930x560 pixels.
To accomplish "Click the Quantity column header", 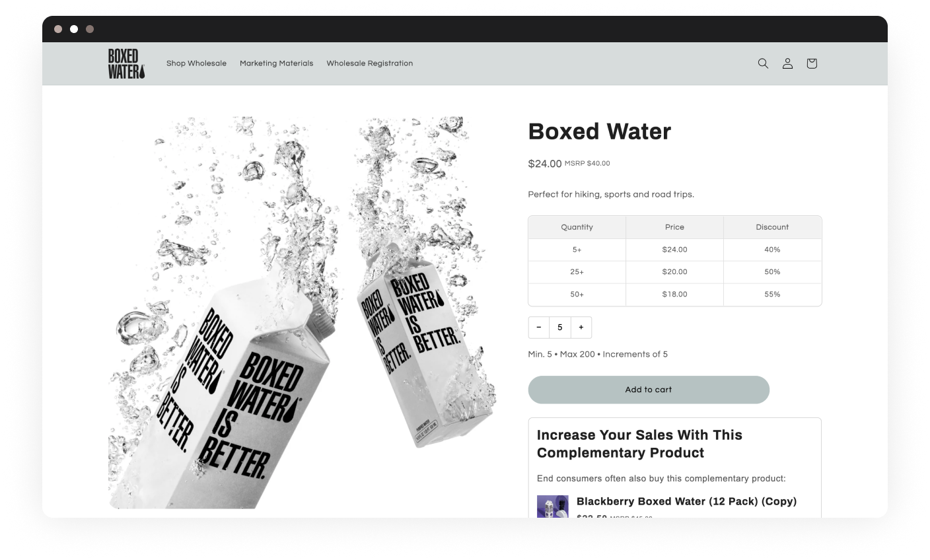I will tap(577, 227).
